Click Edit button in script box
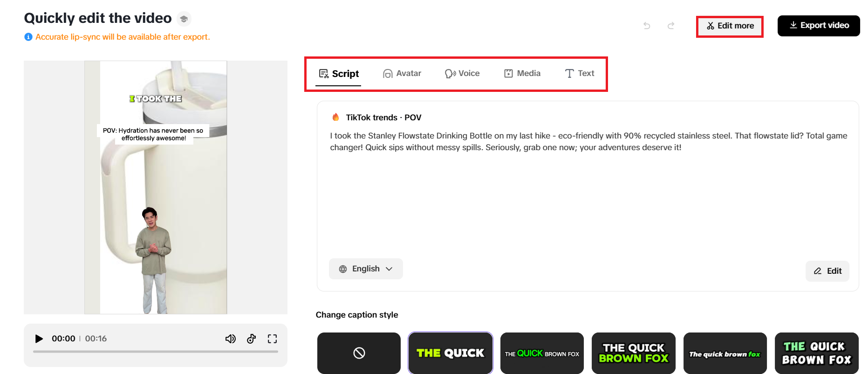868x374 pixels. tap(827, 271)
